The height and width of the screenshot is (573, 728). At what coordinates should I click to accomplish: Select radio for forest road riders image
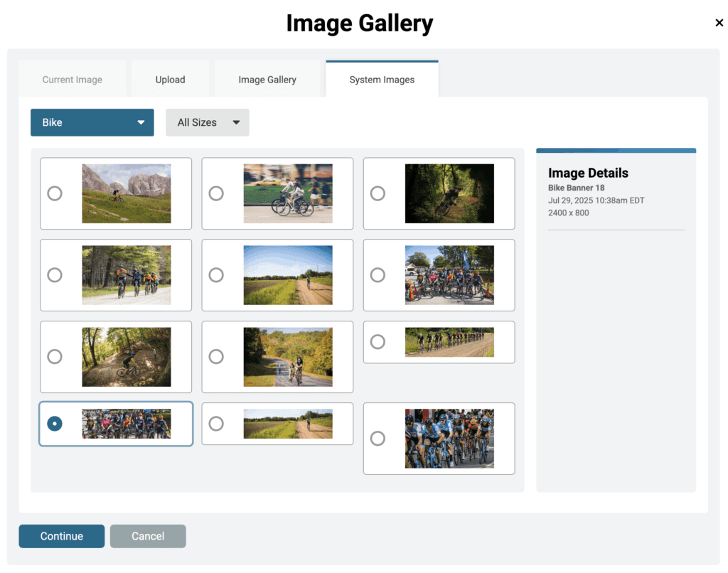(55, 275)
